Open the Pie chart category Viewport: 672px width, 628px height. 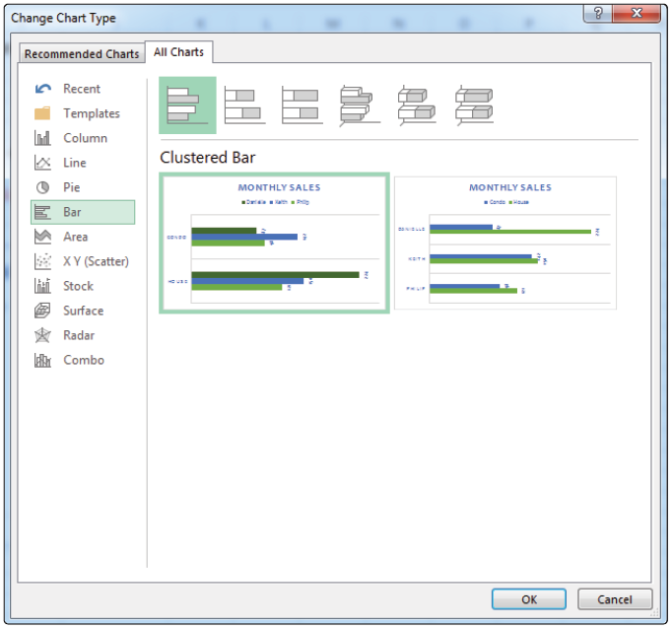(71, 187)
